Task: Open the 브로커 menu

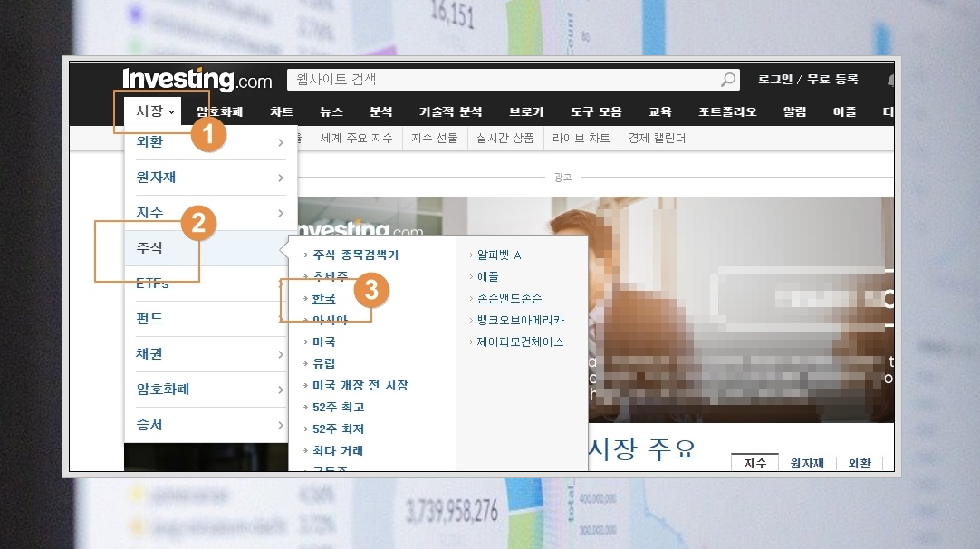Action: click(x=525, y=112)
